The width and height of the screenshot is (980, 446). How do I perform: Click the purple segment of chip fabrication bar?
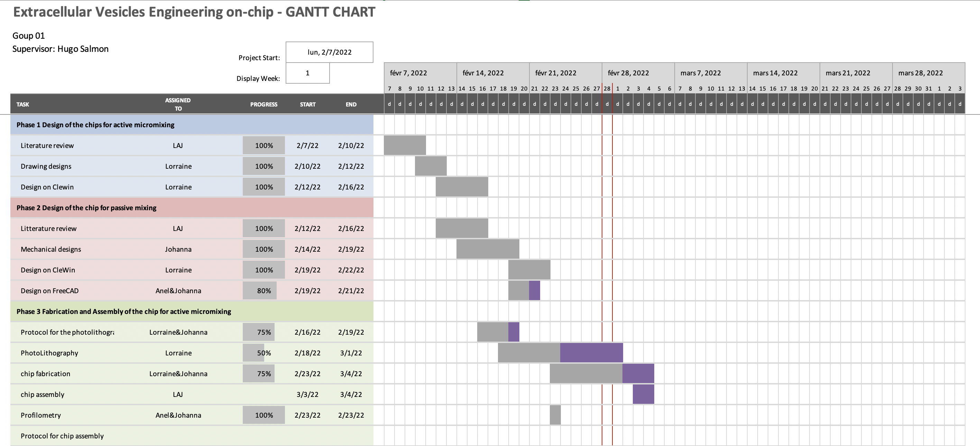tap(638, 373)
